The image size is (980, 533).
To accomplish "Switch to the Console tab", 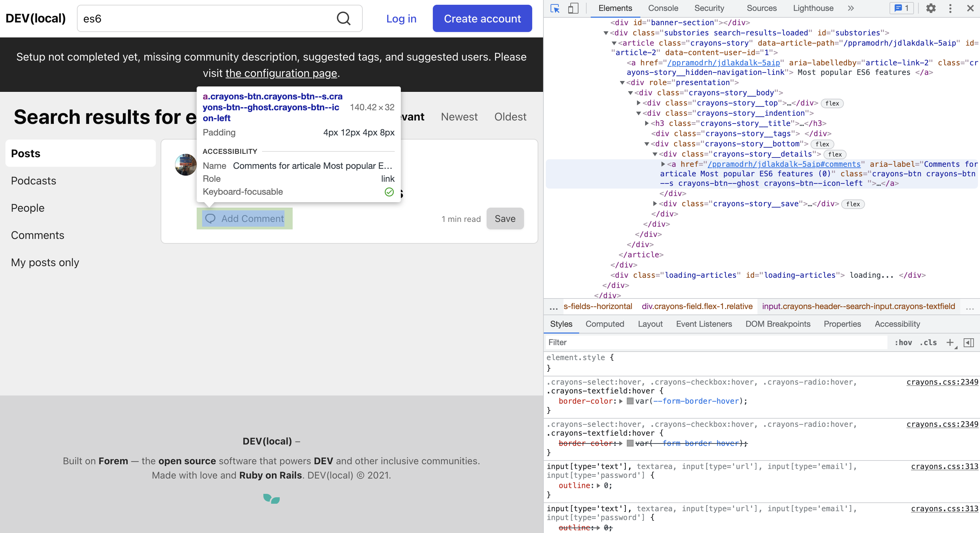I will [663, 9].
